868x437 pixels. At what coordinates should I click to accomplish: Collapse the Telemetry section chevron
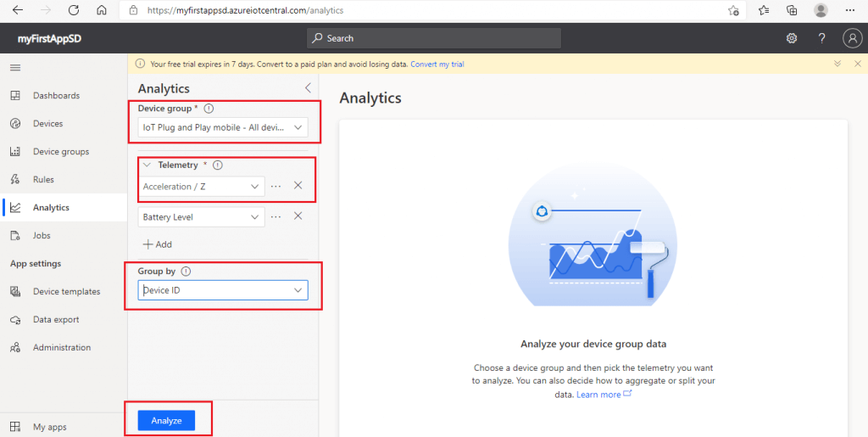pyautogui.click(x=147, y=165)
